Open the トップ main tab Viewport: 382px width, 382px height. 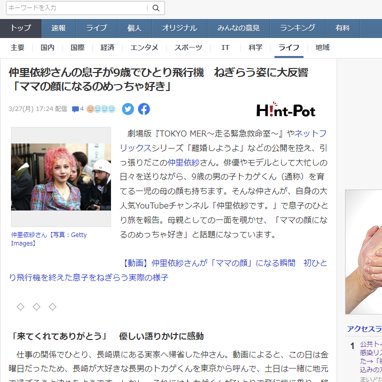21,28
